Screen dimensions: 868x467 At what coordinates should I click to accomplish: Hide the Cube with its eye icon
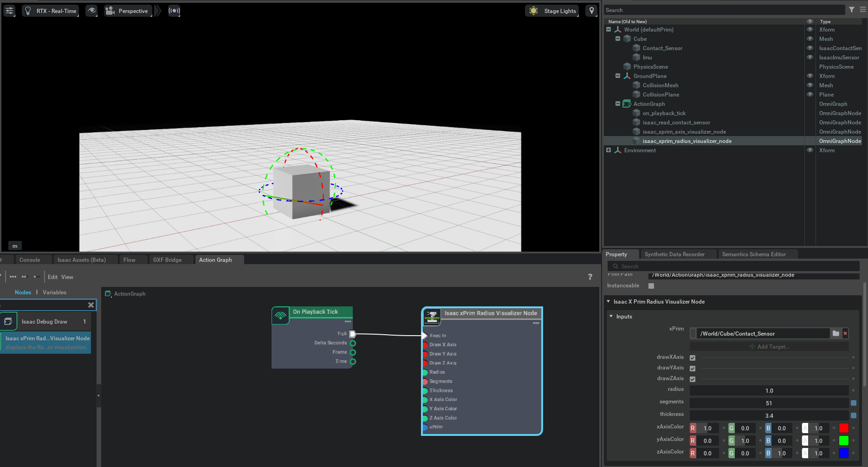pos(810,39)
